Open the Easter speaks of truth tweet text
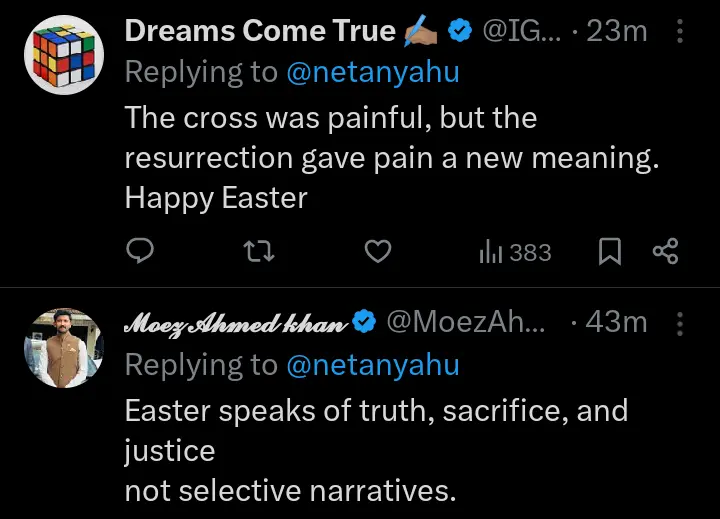This screenshot has width=720, height=519. click(x=376, y=450)
